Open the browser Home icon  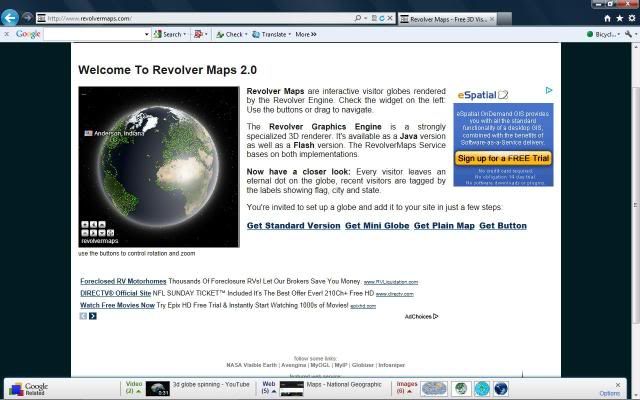[607, 18]
